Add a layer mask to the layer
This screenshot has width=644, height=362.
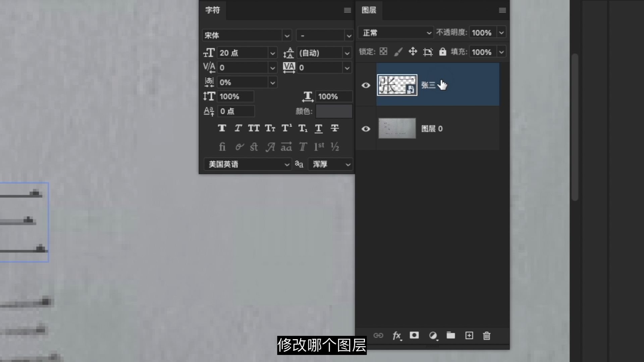(414, 336)
